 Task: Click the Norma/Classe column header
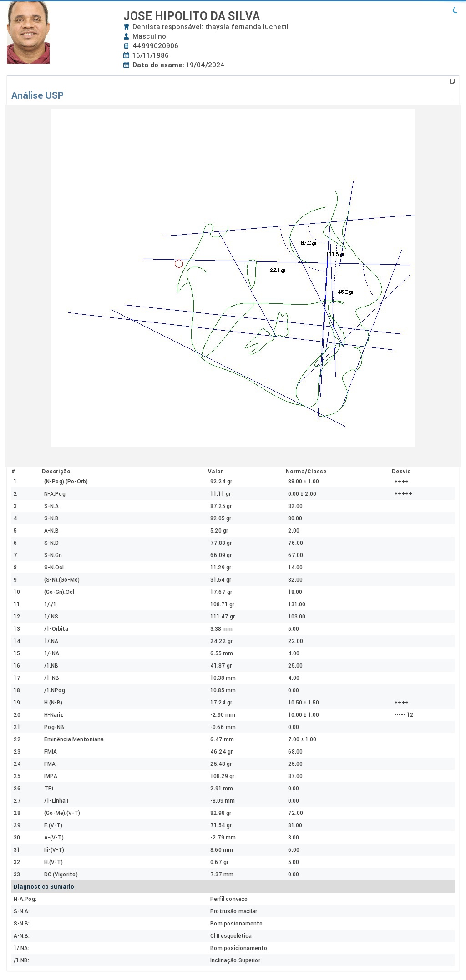[306, 472]
